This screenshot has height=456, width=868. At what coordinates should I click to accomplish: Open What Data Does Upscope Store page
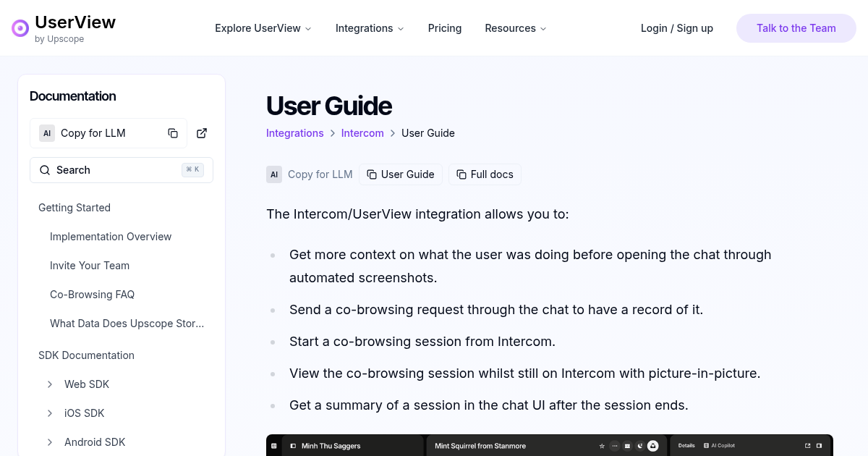pyautogui.click(x=127, y=324)
